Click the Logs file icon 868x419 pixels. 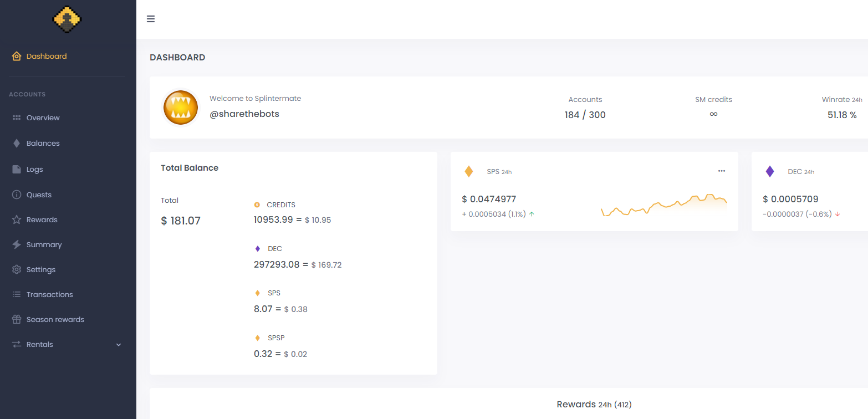[x=17, y=169]
